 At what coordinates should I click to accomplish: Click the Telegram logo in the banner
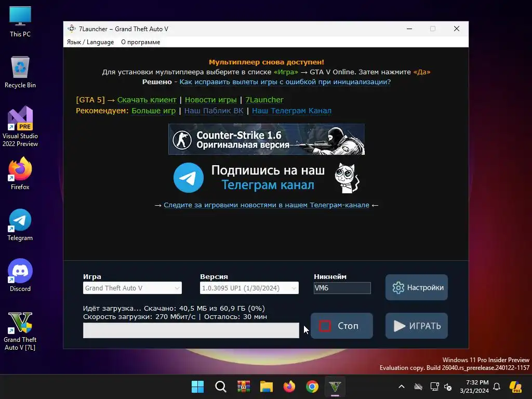click(x=188, y=178)
